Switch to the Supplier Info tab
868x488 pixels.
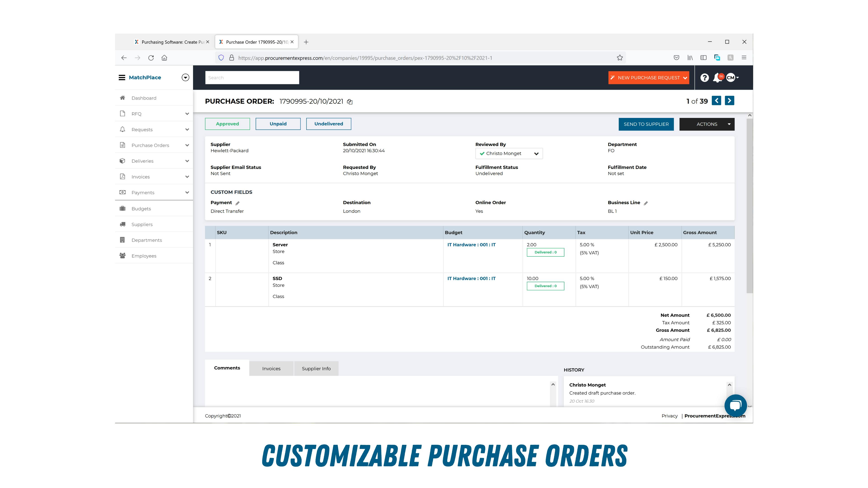click(x=316, y=368)
